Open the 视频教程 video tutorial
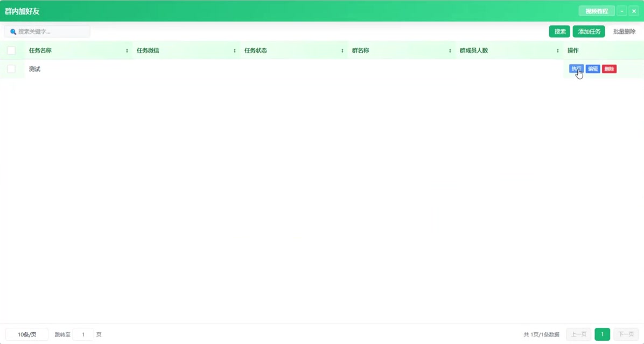This screenshot has height=344, width=644. (597, 11)
